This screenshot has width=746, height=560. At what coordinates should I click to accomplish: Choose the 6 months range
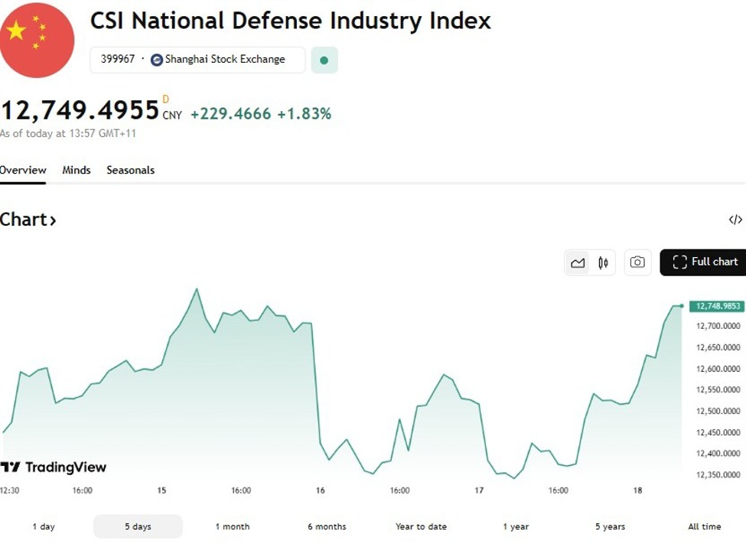pos(327,526)
